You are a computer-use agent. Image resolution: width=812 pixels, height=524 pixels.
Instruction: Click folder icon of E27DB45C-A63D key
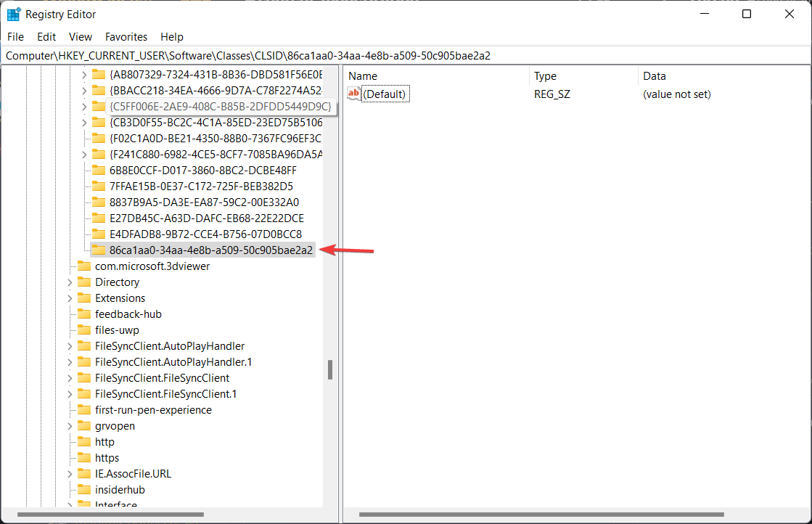(x=99, y=218)
